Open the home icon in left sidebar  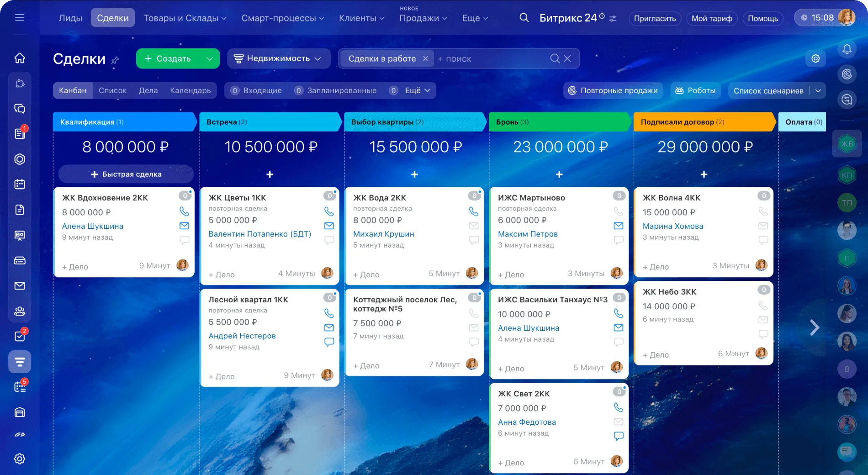20,58
